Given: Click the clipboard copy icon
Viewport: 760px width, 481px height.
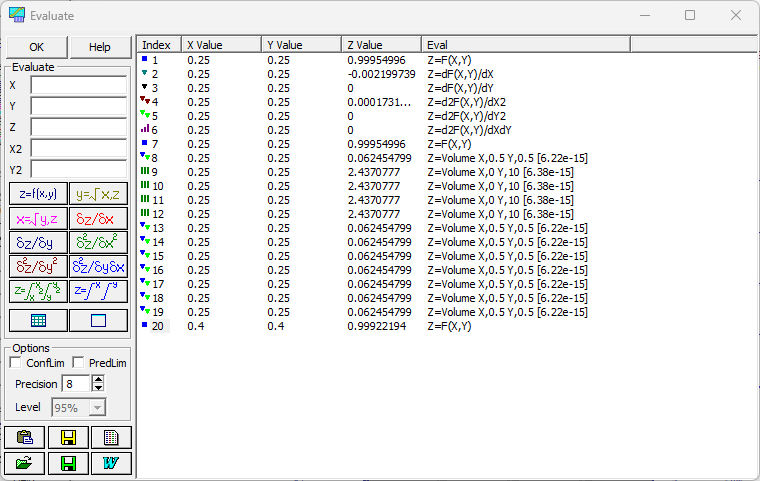Looking at the screenshot, I should pos(25,437).
